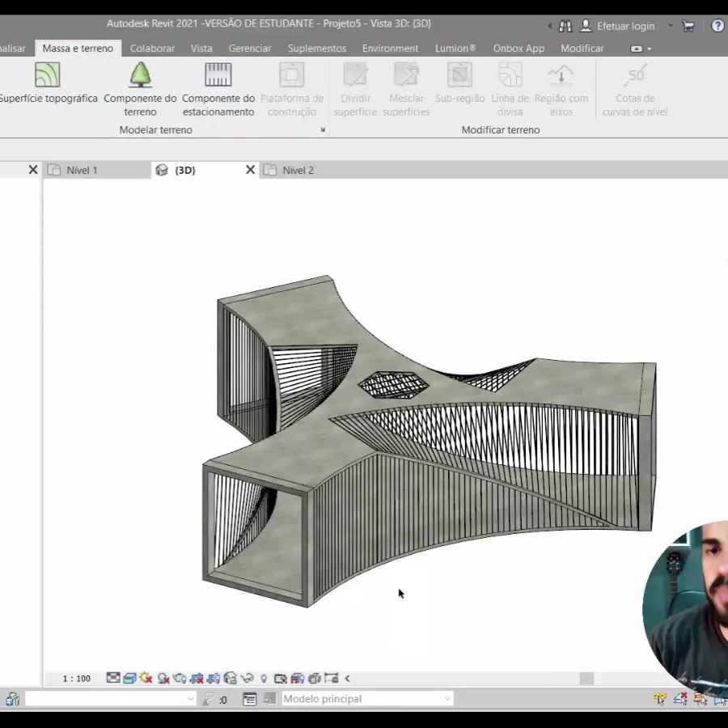The image size is (728, 728).
Task: Toggle the Highlight Displacement Sets icon
Action: tap(315, 679)
